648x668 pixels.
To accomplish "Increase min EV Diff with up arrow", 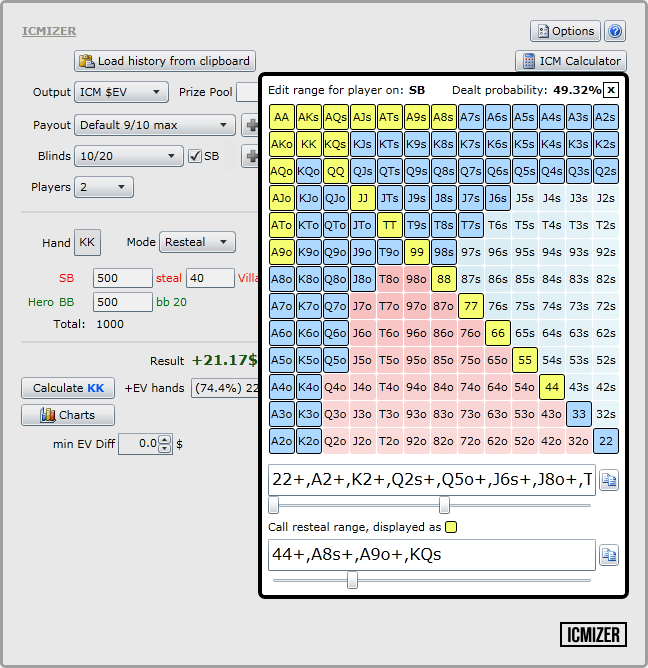I will pyautogui.click(x=164, y=440).
